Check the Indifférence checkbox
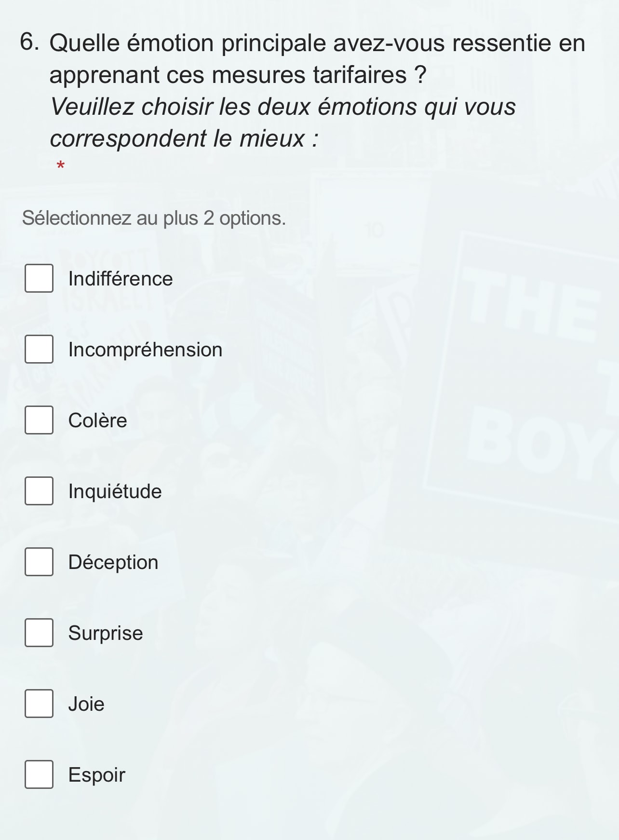 click(39, 278)
